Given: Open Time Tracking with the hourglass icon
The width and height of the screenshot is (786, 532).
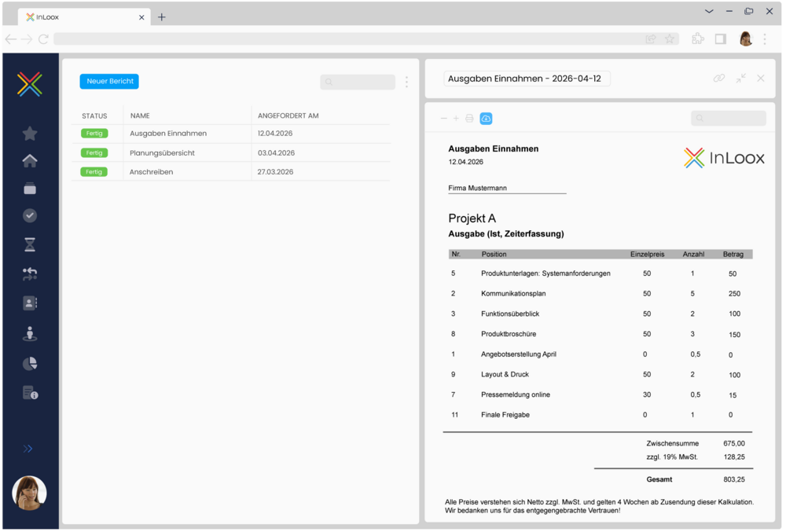Looking at the screenshot, I should (x=29, y=244).
